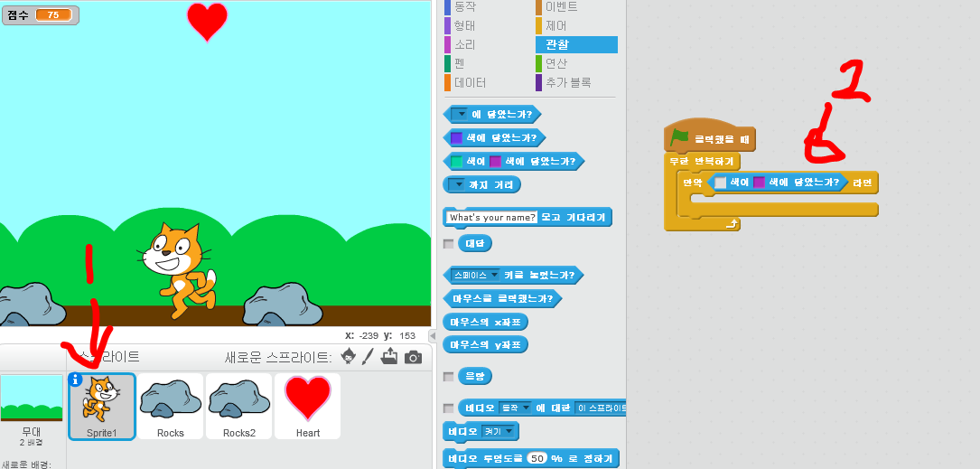The height and width of the screenshot is (469, 980).
Task: Open dropdown in the '에 닿았는가?' touching block
Action: 460,115
